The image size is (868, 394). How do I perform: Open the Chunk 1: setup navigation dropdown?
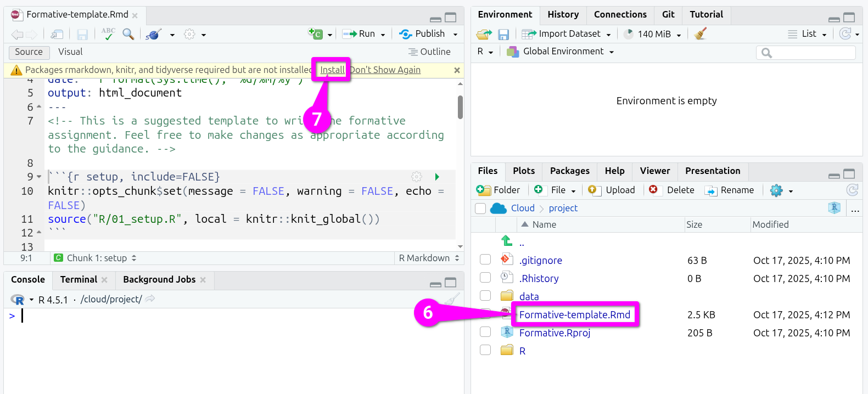[96, 258]
